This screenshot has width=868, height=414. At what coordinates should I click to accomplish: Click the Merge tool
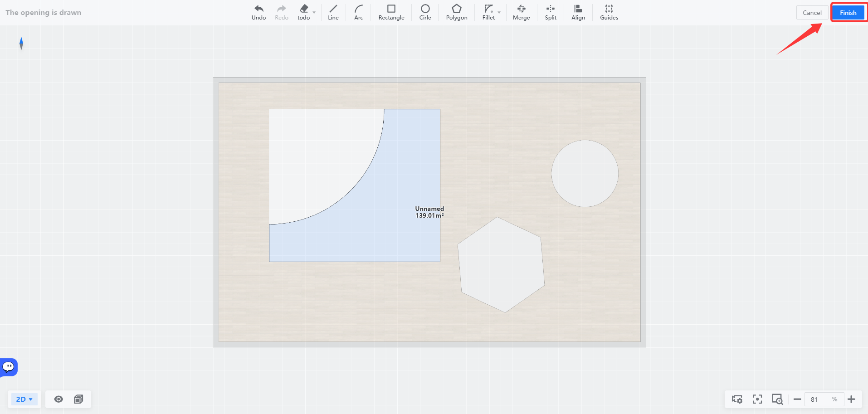(x=521, y=12)
